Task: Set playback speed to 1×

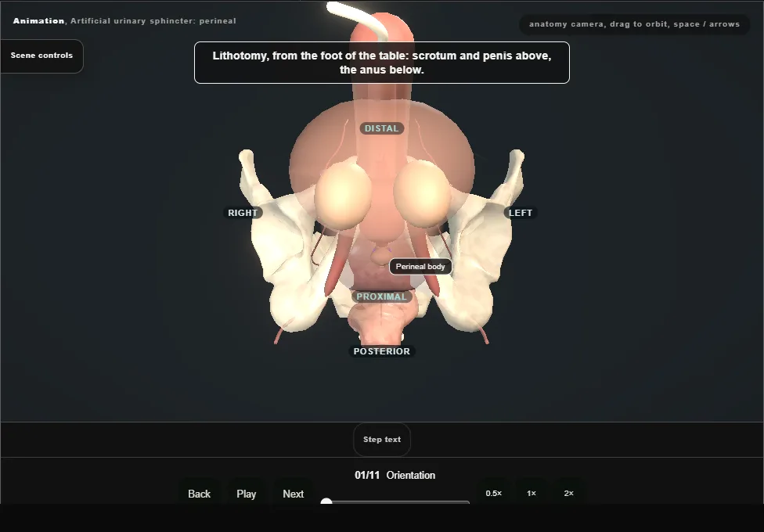Action: point(532,493)
